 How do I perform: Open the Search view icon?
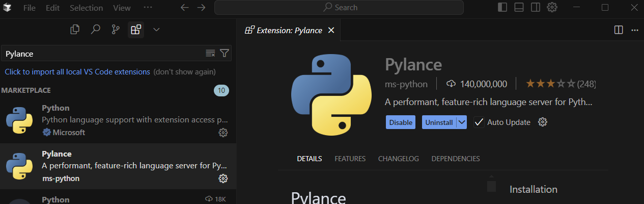[x=95, y=30]
